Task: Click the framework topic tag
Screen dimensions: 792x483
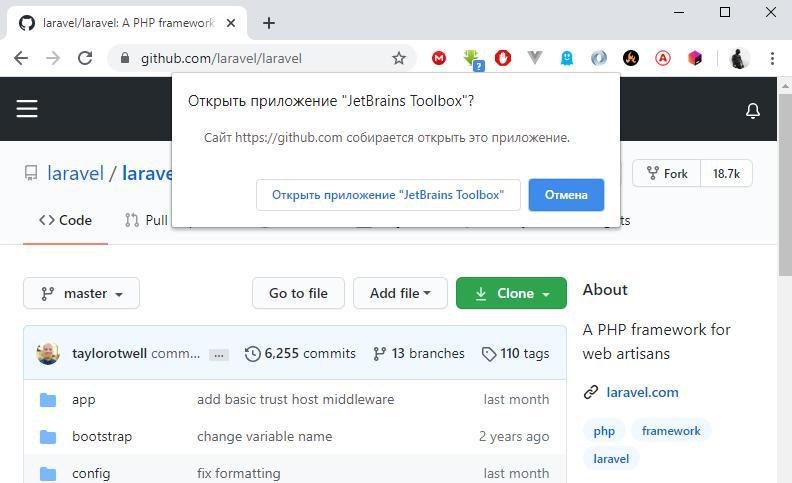Action: 671,431
